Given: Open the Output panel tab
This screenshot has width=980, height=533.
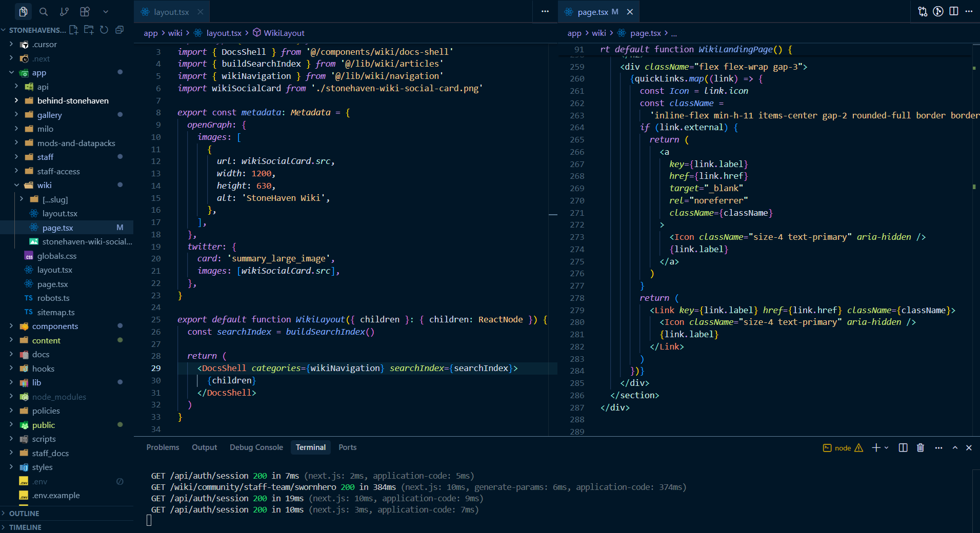Looking at the screenshot, I should click(x=204, y=447).
